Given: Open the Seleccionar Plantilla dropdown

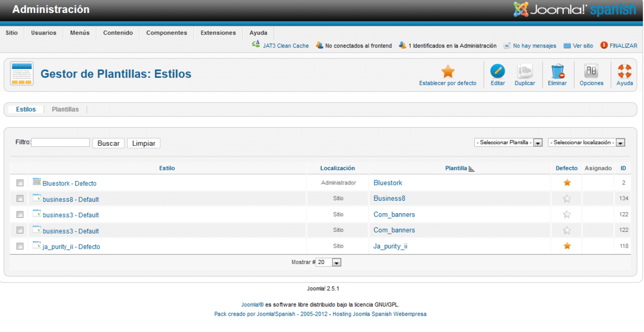Looking at the screenshot, I should click(508, 143).
